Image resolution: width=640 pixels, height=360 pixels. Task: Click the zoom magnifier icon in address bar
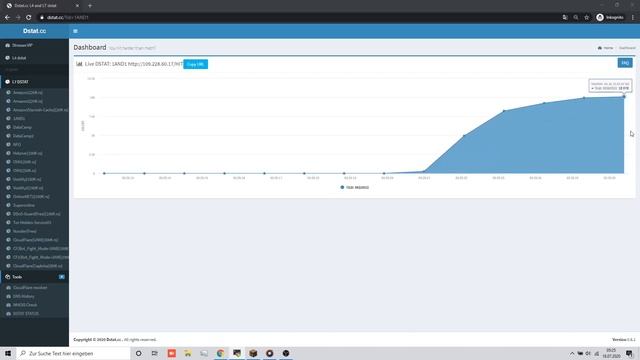coord(576,18)
